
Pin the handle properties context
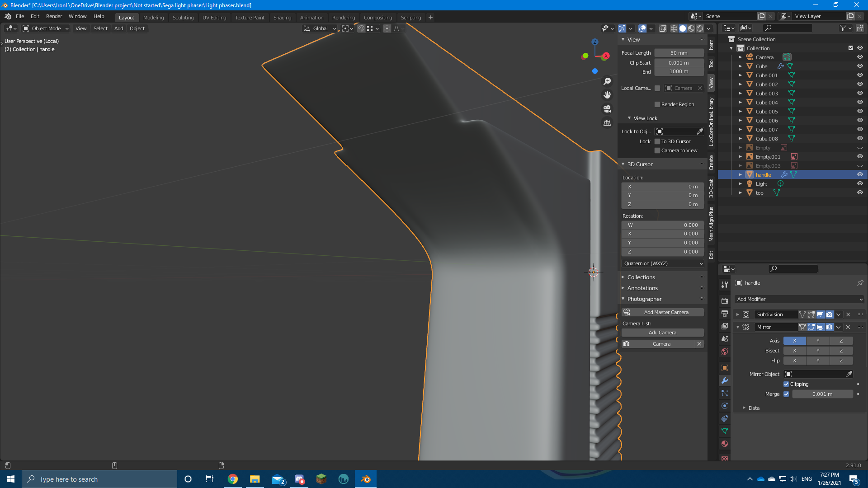pos(860,283)
